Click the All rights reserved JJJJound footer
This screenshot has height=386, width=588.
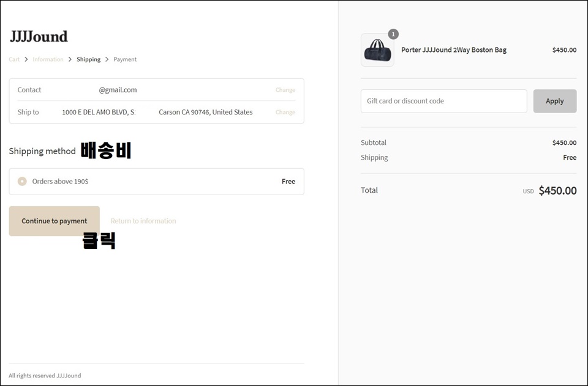coord(45,376)
